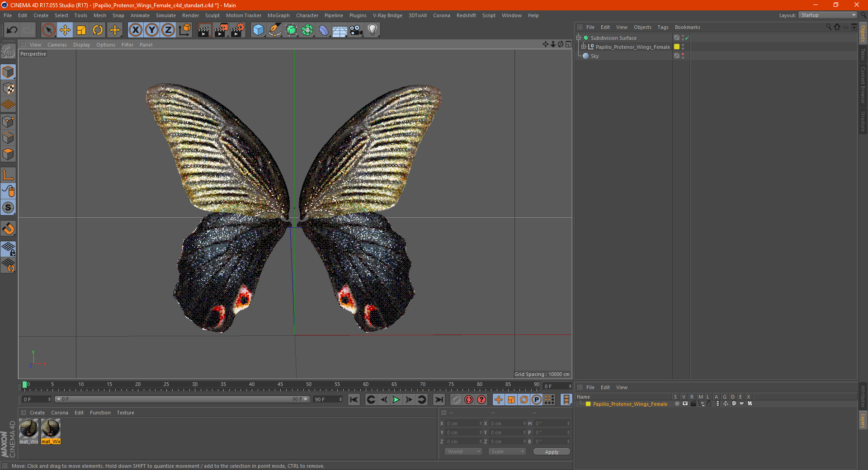Image resolution: width=868 pixels, height=470 pixels.
Task: Select the highlighted second mat_Wings material
Action: point(51,432)
